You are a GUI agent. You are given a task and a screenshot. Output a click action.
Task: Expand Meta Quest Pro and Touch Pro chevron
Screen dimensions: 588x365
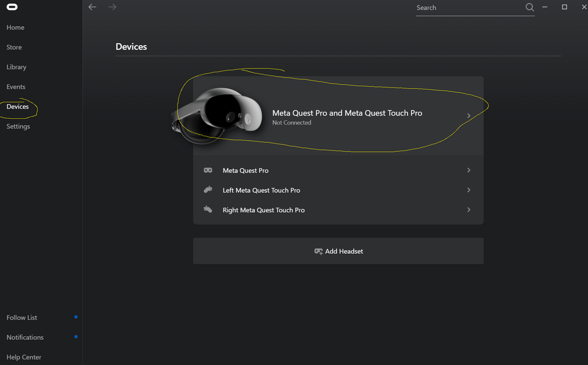(x=469, y=116)
